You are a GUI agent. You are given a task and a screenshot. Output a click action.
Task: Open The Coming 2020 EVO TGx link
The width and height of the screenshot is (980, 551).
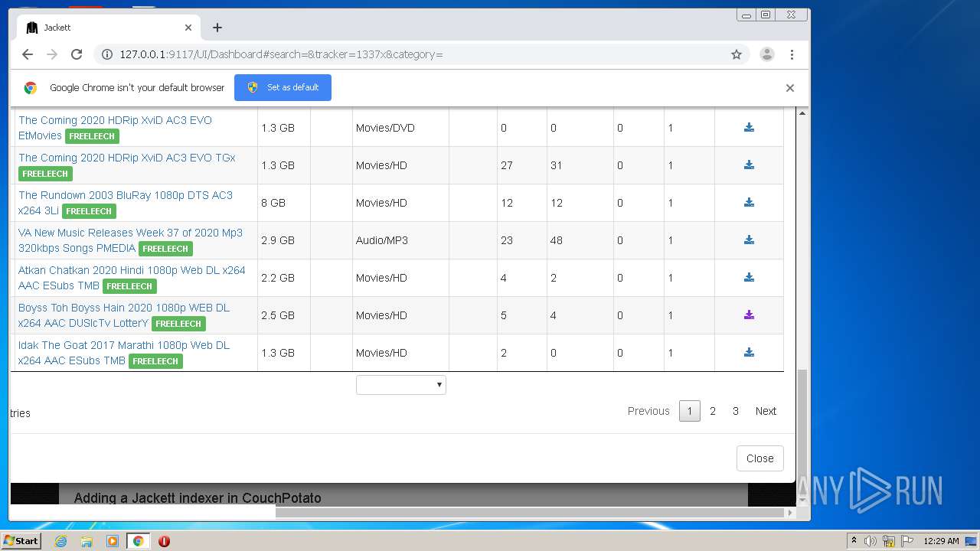[127, 158]
